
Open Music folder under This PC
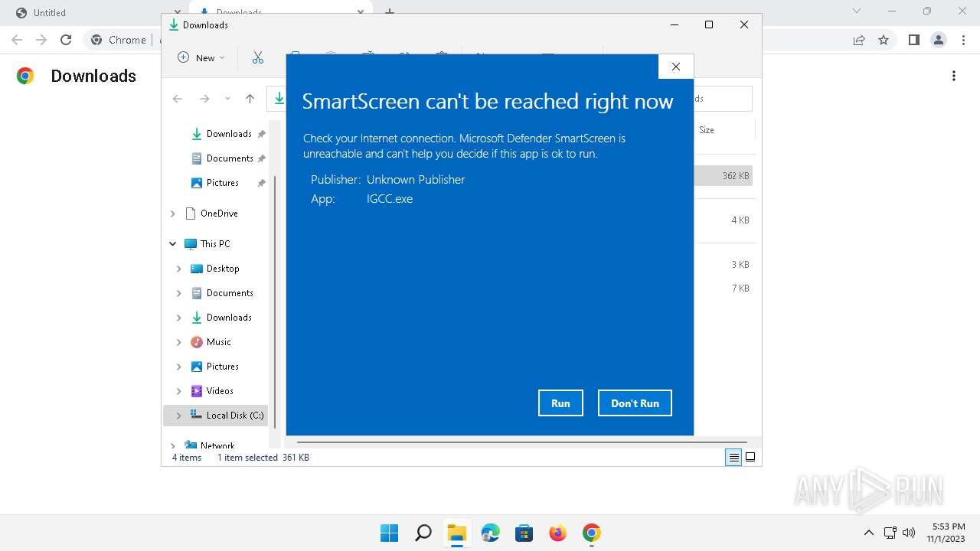[211, 342]
